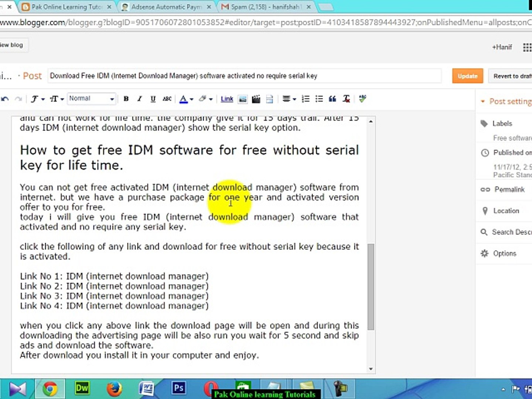Run spell check icon
This screenshot has width=532, height=399.
pos(363,99)
